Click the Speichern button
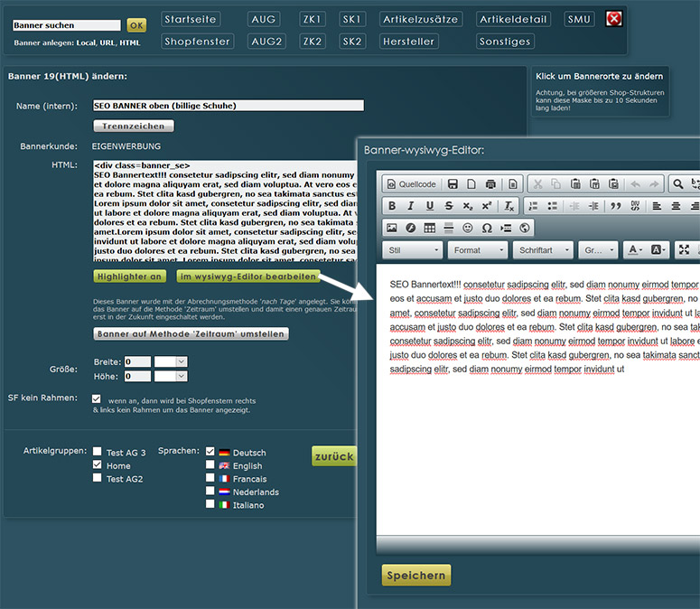The width and height of the screenshot is (700, 609). point(416,575)
